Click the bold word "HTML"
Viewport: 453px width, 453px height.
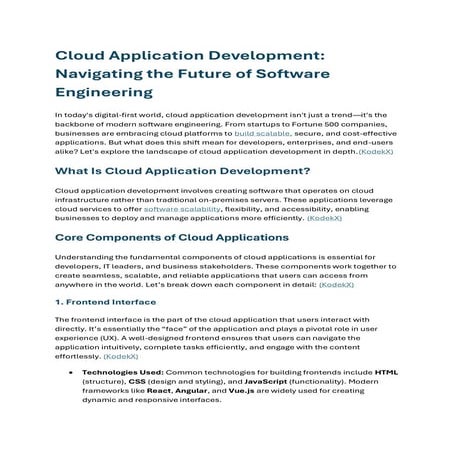coord(386,372)
